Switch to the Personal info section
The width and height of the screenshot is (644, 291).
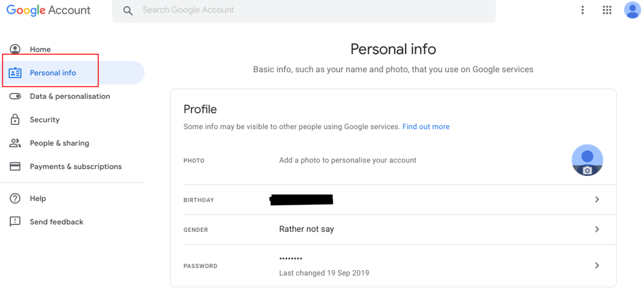(x=53, y=73)
